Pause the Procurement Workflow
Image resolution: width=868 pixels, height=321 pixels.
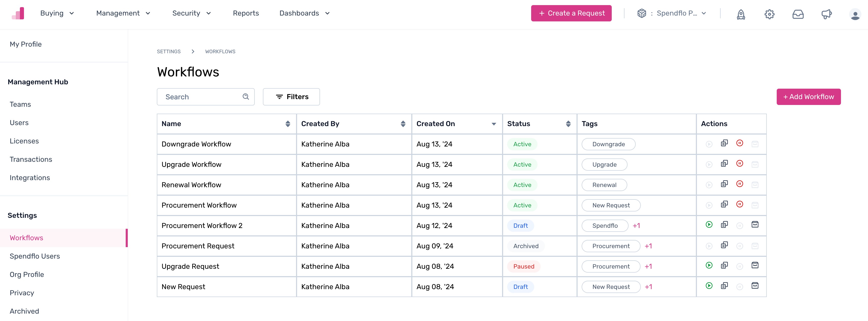pyautogui.click(x=740, y=205)
